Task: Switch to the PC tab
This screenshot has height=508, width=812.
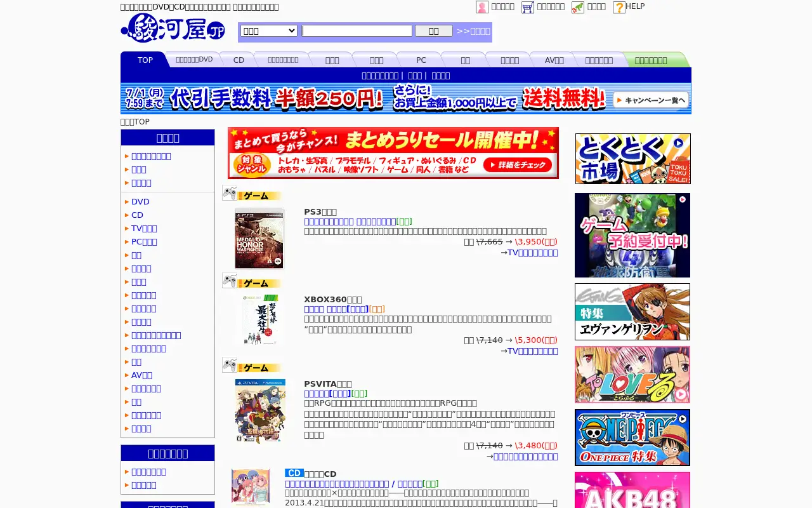Action: (421, 60)
